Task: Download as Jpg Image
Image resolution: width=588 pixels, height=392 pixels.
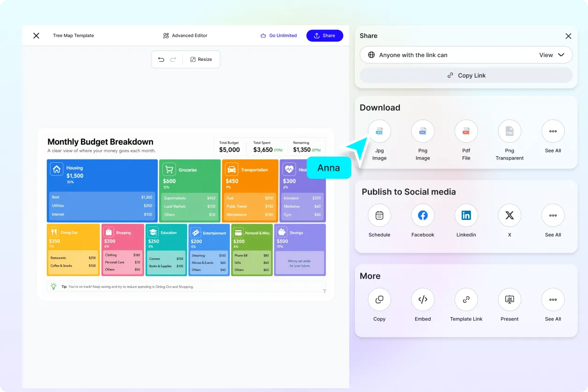Action: 379,131
